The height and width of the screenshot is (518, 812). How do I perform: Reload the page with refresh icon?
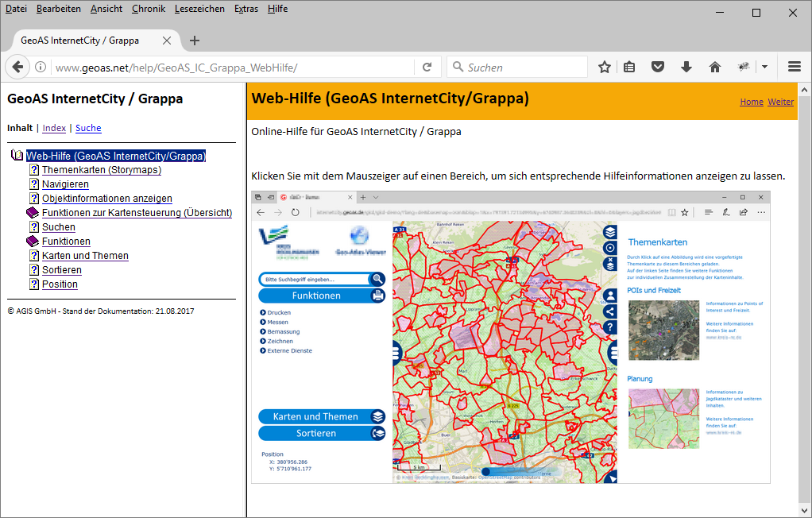pos(427,67)
